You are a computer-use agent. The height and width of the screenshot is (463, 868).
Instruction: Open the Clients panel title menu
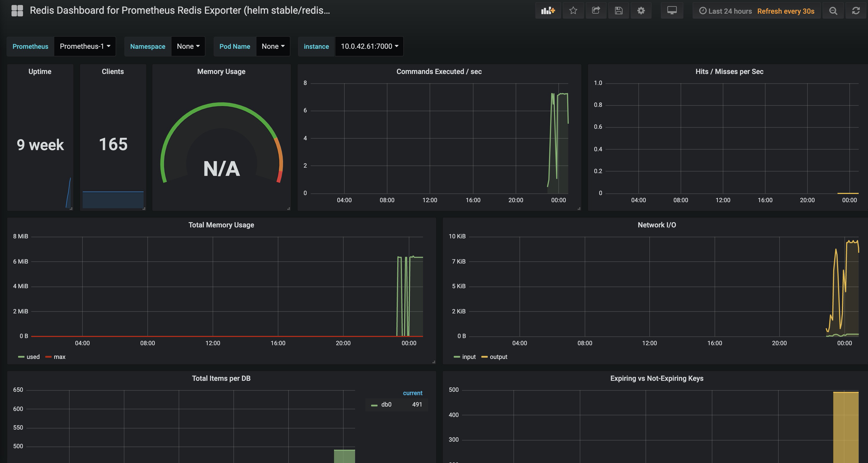[x=113, y=72]
